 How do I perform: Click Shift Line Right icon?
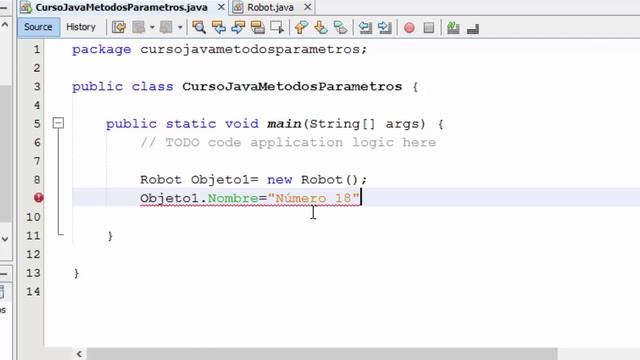384,27
